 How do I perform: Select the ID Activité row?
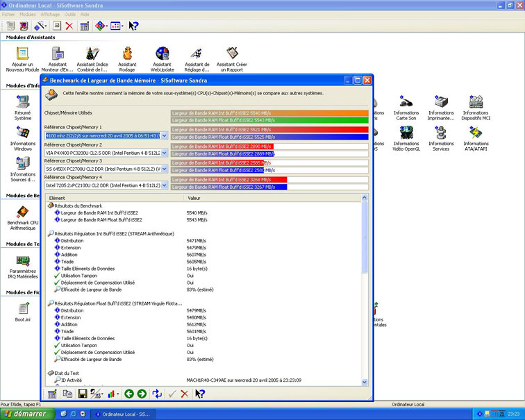[68, 380]
